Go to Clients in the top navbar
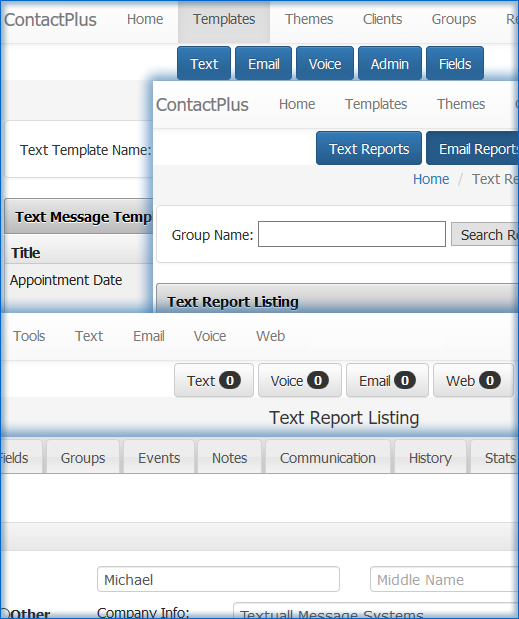 pyautogui.click(x=382, y=19)
